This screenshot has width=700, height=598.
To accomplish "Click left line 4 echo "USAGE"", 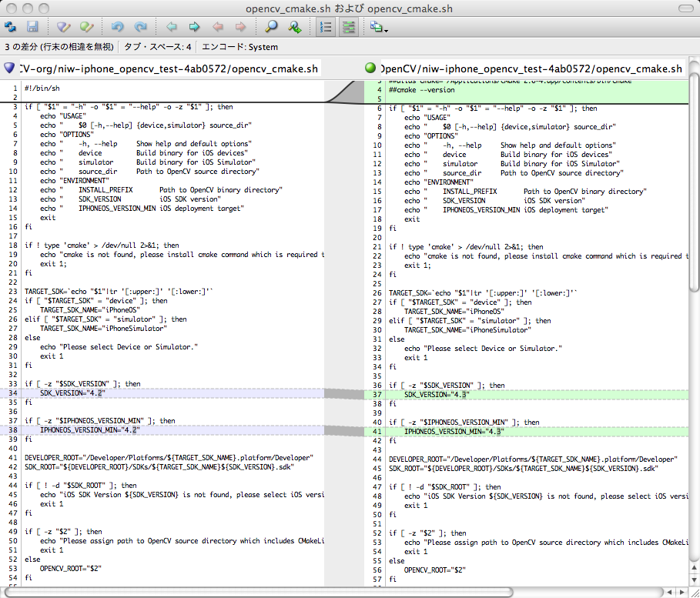I will (x=62, y=116).
